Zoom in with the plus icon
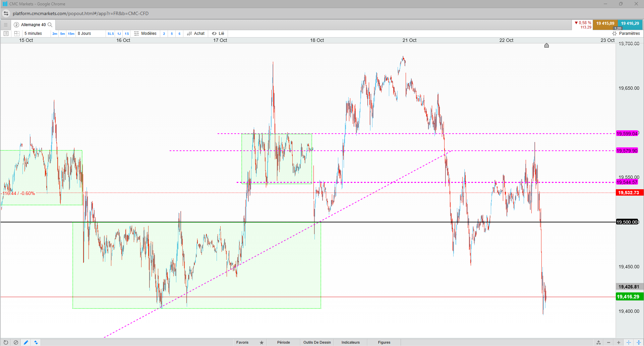The width and height of the screenshot is (644, 346). tap(619, 342)
